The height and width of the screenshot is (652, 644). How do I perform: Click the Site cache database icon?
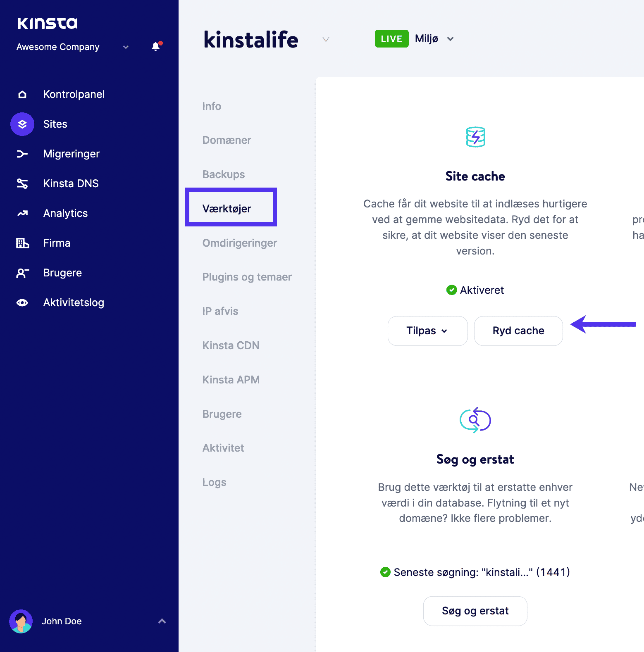[475, 137]
